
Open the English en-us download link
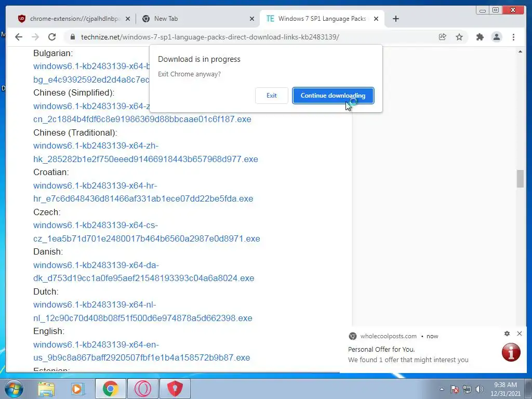(x=141, y=351)
